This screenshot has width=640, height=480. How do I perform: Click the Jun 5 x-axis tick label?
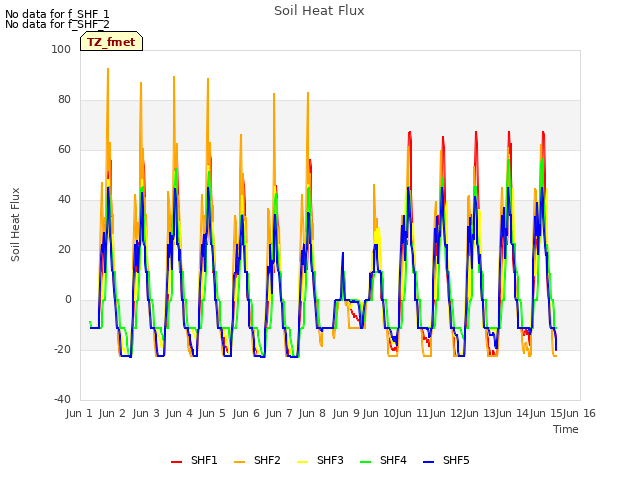pyautogui.click(x=212, y=413)
